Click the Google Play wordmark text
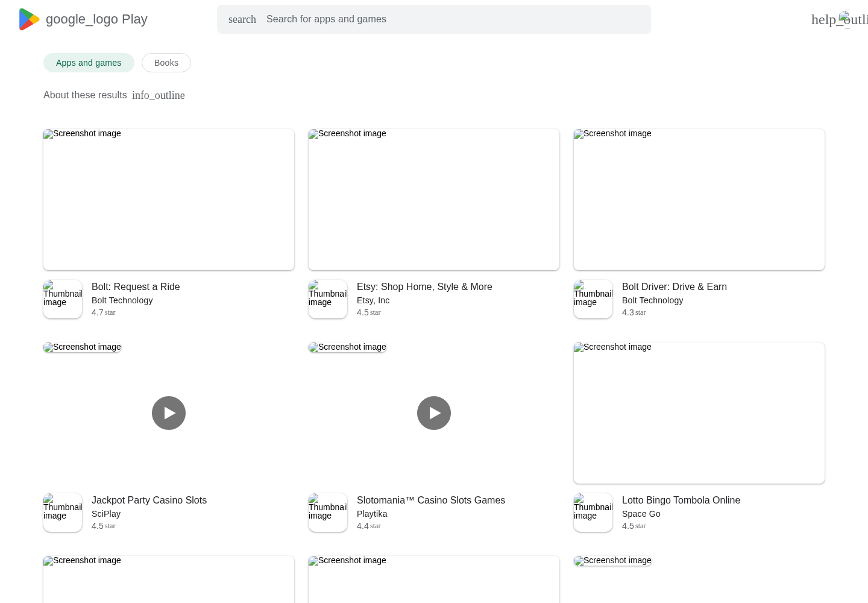The image size is (868, 603). coord(96,19)
